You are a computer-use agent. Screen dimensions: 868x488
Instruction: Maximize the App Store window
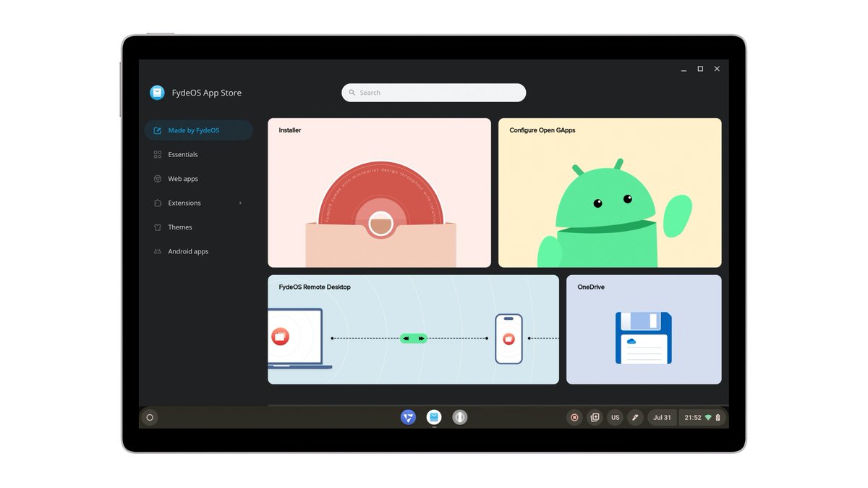pyautogui.click(x=700, y=69)
